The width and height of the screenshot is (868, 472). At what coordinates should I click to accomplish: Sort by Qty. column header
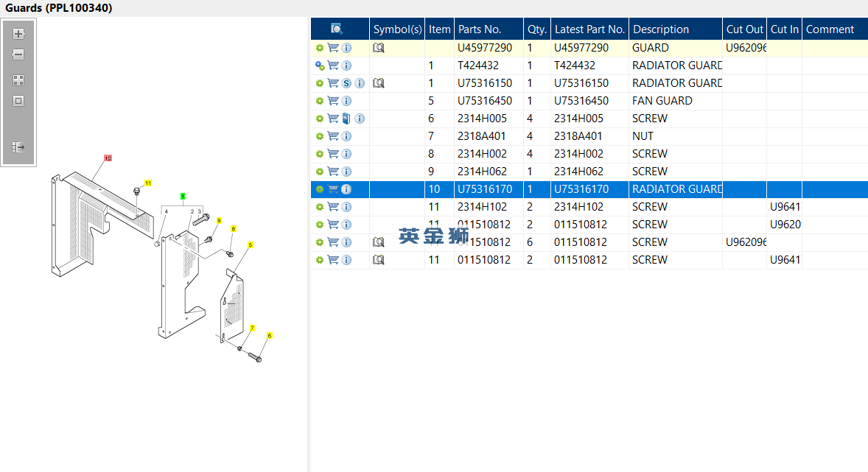tap(537, 29)
